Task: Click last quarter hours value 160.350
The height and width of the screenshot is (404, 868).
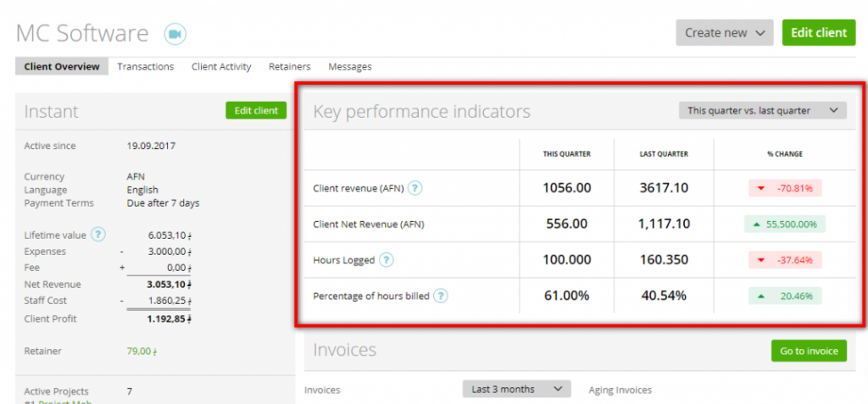Action: (x=664, y=259)
